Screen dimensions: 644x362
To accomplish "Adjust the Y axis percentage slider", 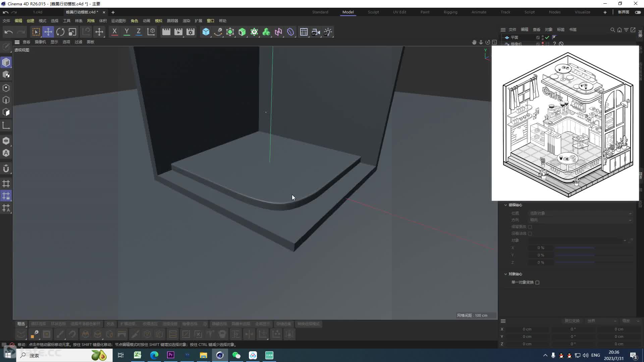I will (x=594, y=255).
